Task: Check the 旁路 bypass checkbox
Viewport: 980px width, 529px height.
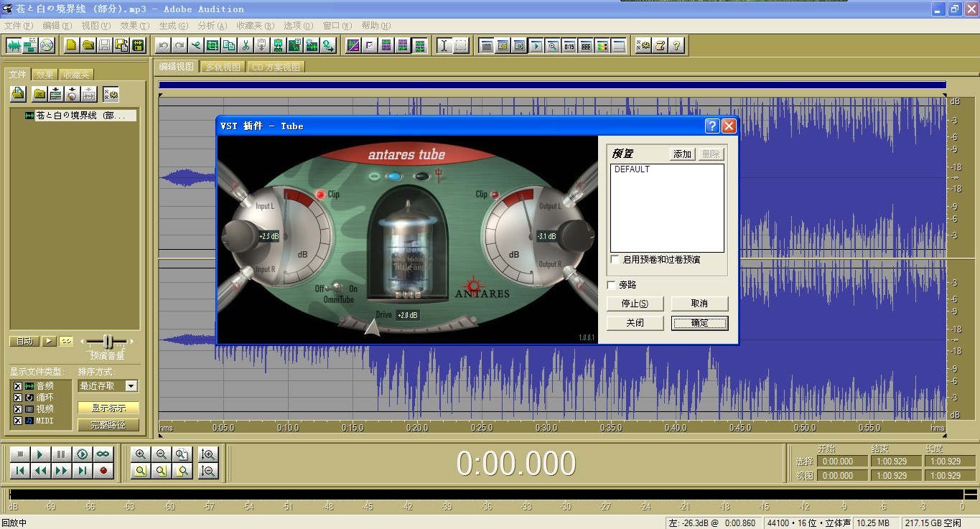Action: 612,285
